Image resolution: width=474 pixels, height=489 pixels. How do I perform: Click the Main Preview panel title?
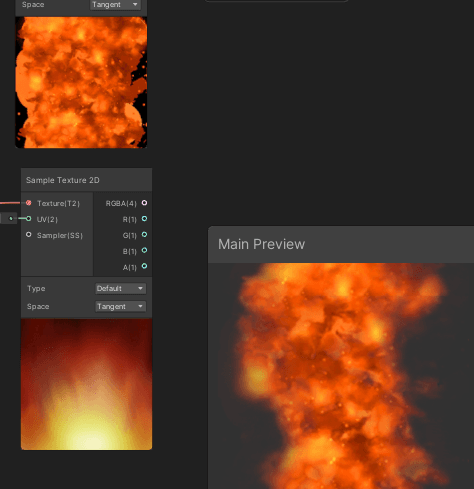261,244
